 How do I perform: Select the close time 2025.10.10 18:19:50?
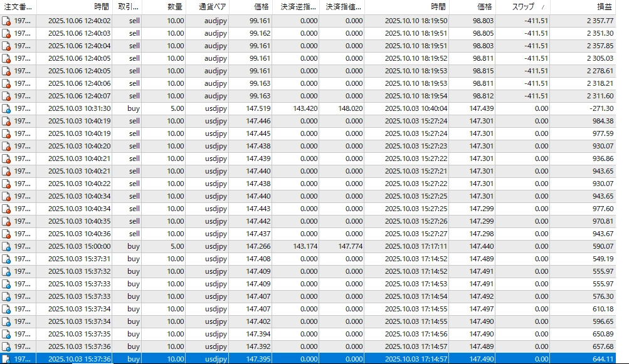pos(416,21)
